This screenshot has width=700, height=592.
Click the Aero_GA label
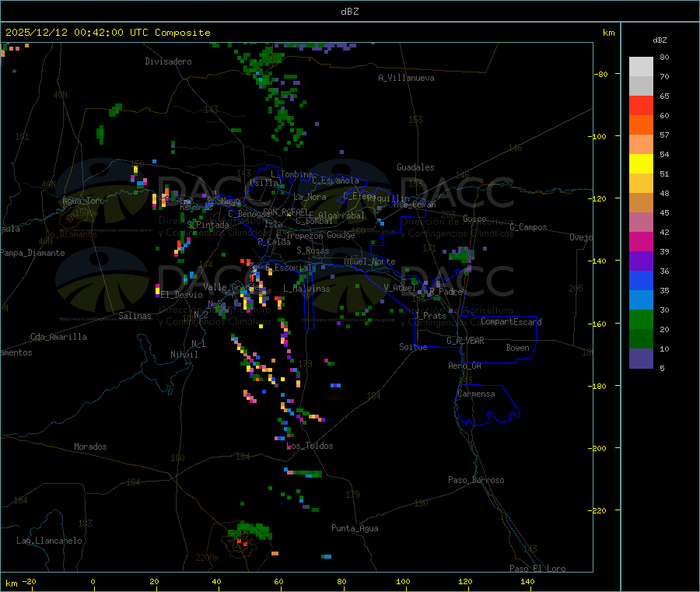click(x=465, y=366)
